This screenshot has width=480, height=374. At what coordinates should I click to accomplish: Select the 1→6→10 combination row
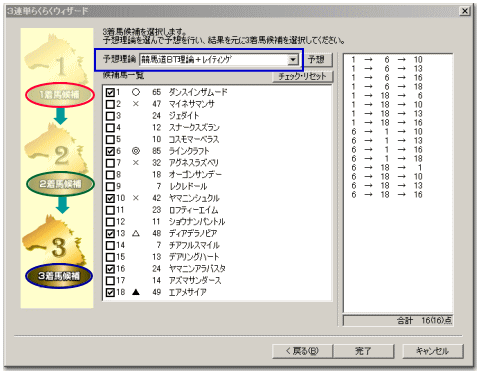pos(387,60)
